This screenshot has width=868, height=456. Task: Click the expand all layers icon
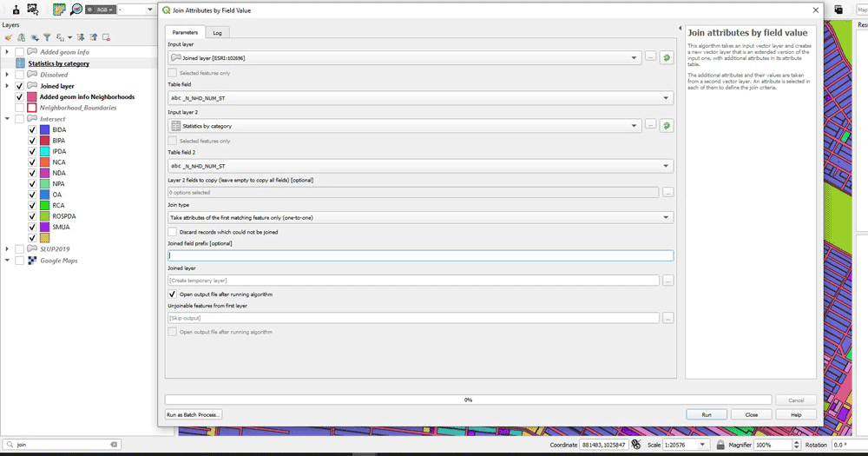tap(81, 37)
